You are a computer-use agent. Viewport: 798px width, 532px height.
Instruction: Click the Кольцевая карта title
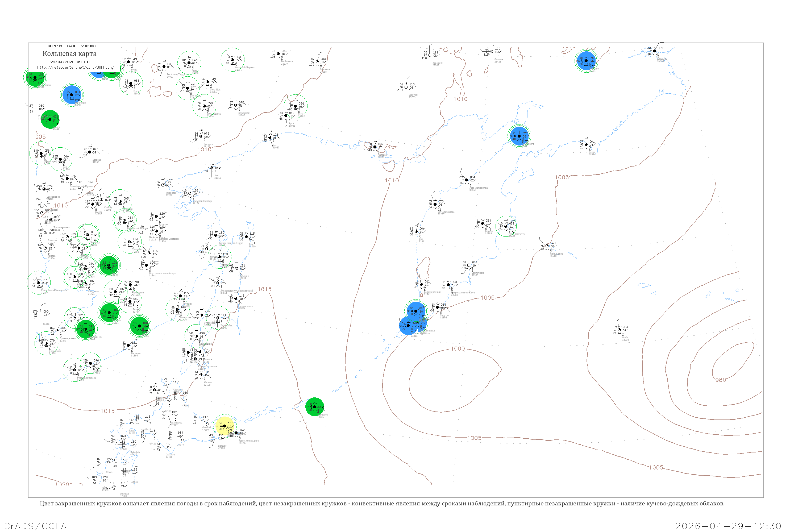click(x=69, y=54)
